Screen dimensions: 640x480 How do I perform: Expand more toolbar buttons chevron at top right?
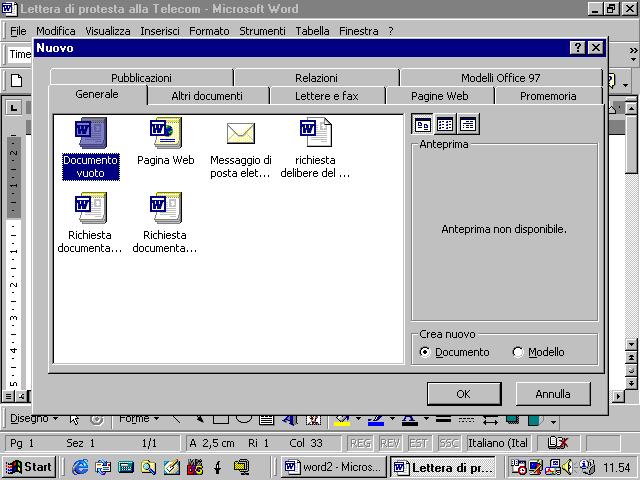[x=633, y=53]
